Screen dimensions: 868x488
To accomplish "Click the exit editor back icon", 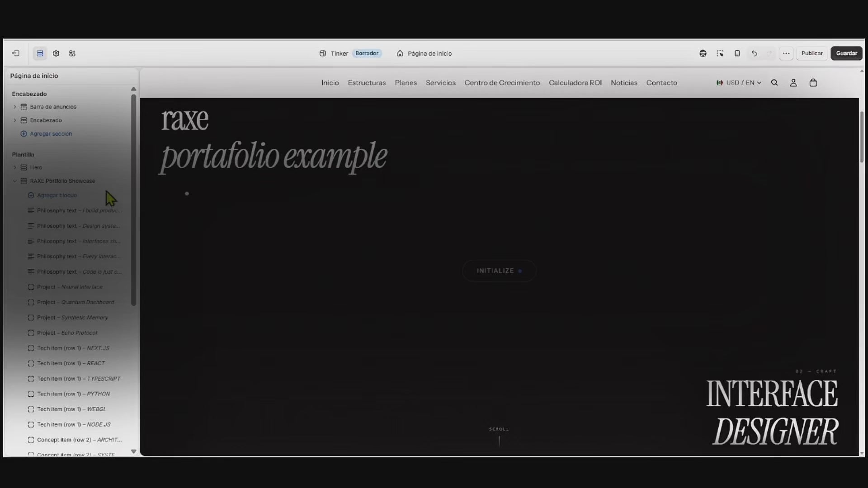I will (x=16, y=53).
